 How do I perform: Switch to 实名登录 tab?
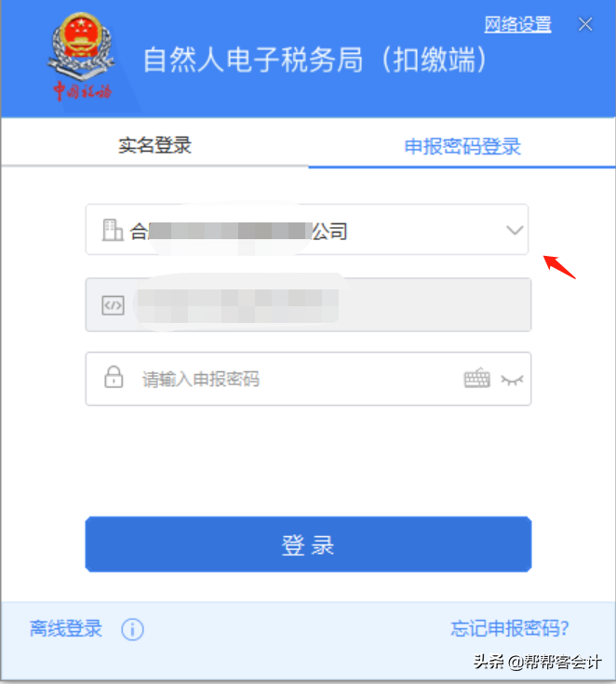pyautogui.click(x=154, y=145)
